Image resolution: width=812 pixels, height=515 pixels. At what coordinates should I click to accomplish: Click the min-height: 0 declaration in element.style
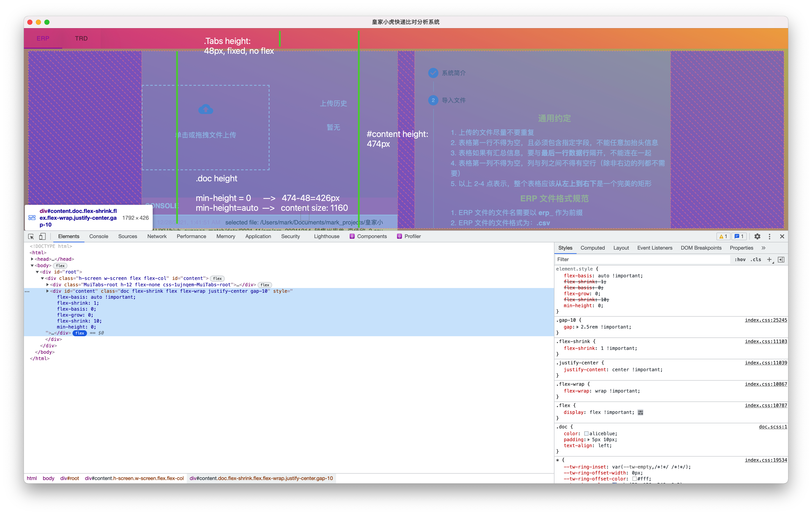[x=583, y=306]
